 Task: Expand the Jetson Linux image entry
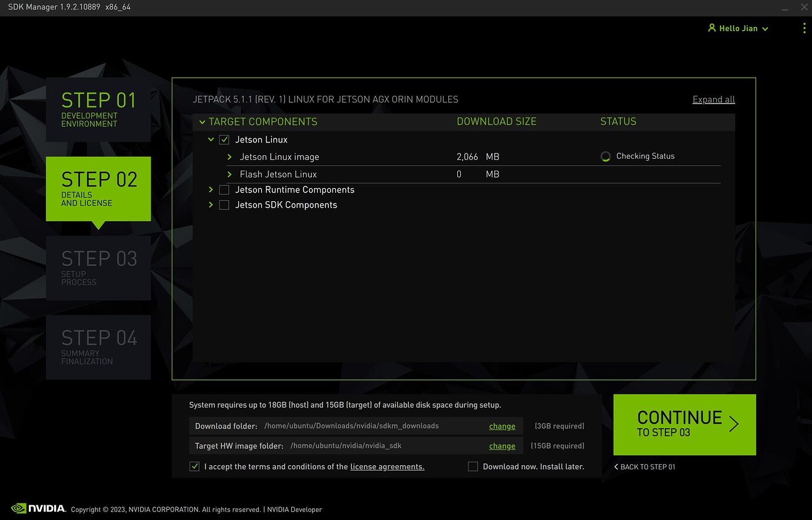click(230, 156)
